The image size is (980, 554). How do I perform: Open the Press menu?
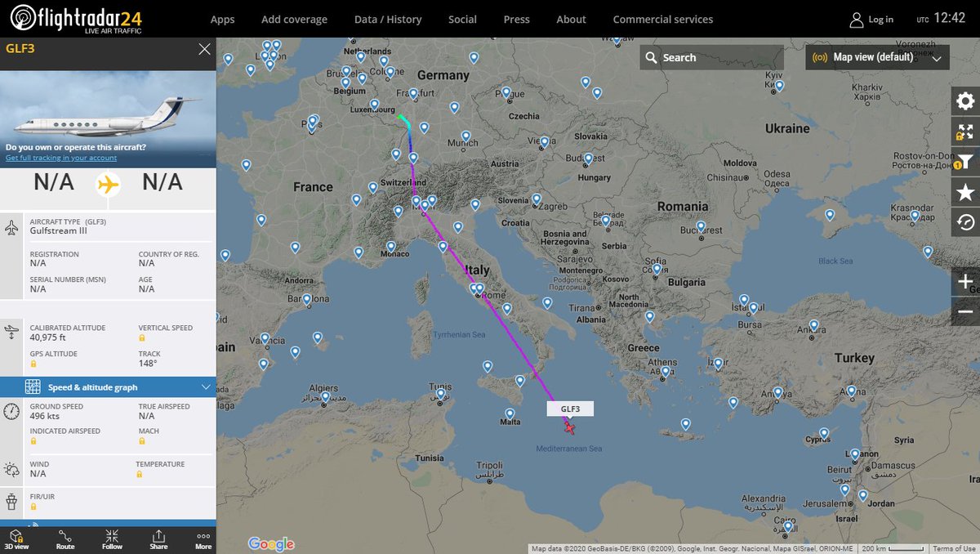point(516,19)
